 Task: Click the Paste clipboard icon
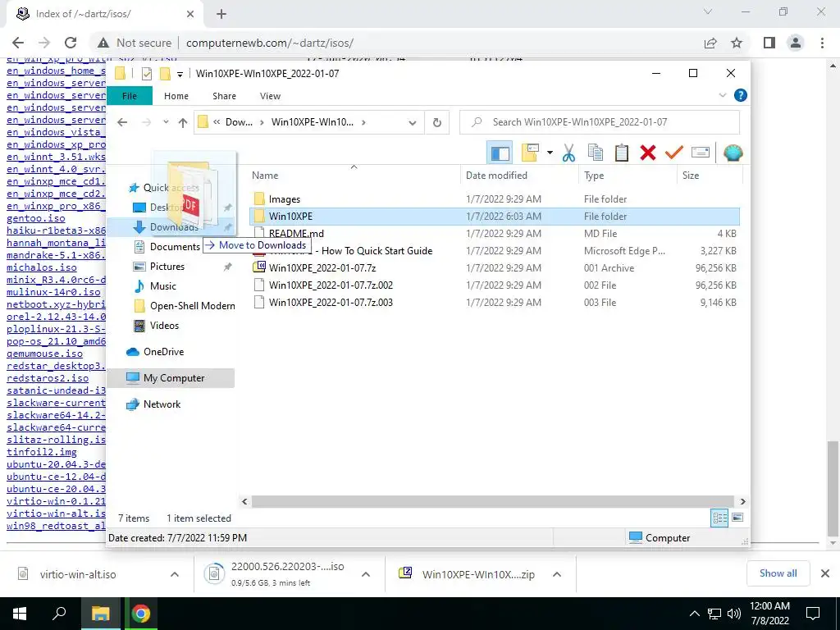click(x=622, y=153)
